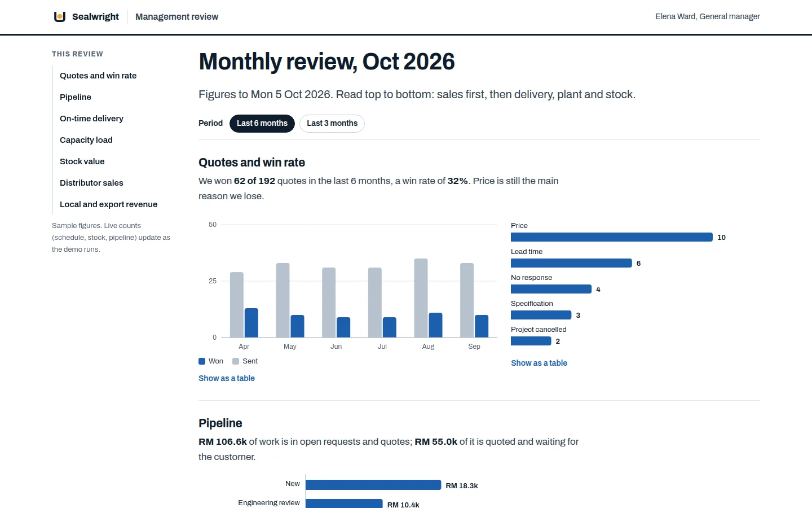This screenshot has width=812, height=508.
Task: Click the Specification loss reason bar
Action: (541, 315)
